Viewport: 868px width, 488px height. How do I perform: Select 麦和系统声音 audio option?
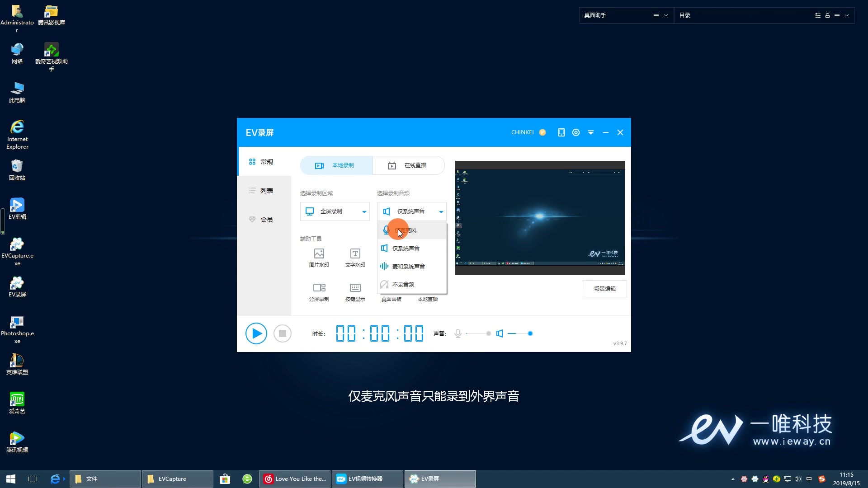point(408,266)
